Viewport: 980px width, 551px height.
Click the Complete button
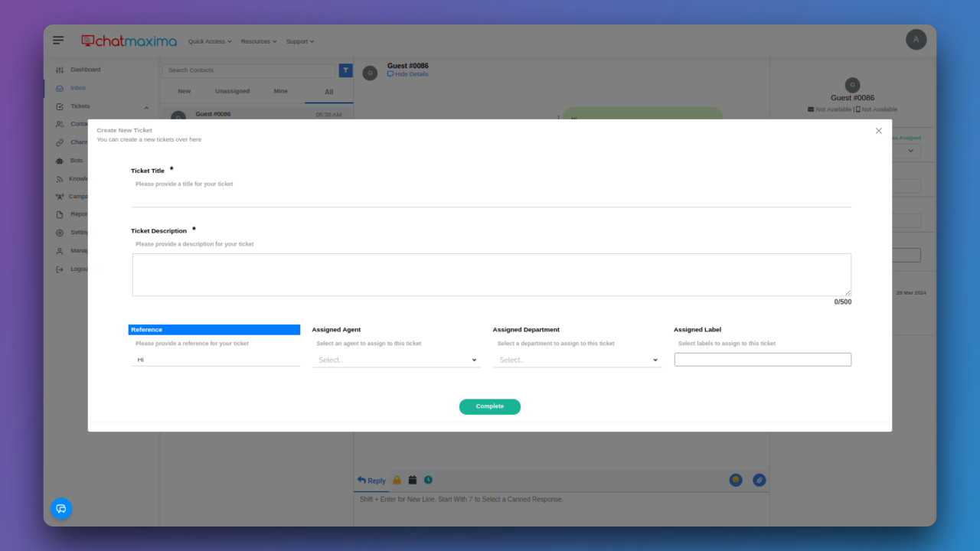[490, 406]
